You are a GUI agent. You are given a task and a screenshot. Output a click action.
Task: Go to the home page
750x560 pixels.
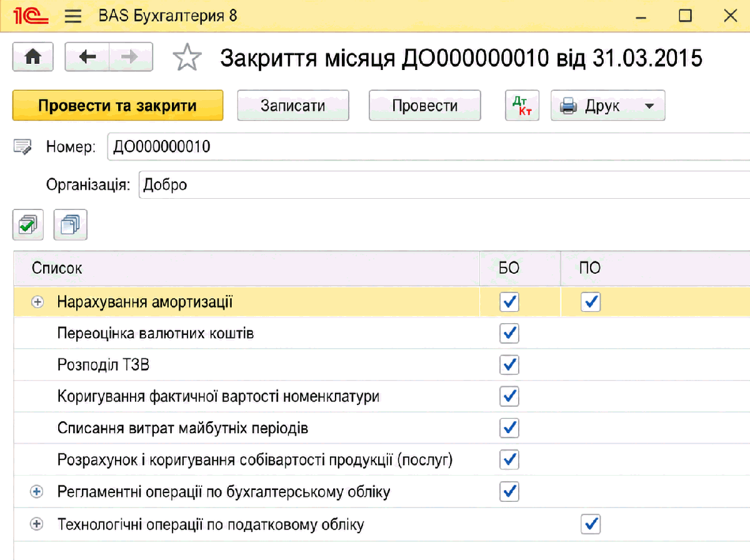click(x=33, y=57)
